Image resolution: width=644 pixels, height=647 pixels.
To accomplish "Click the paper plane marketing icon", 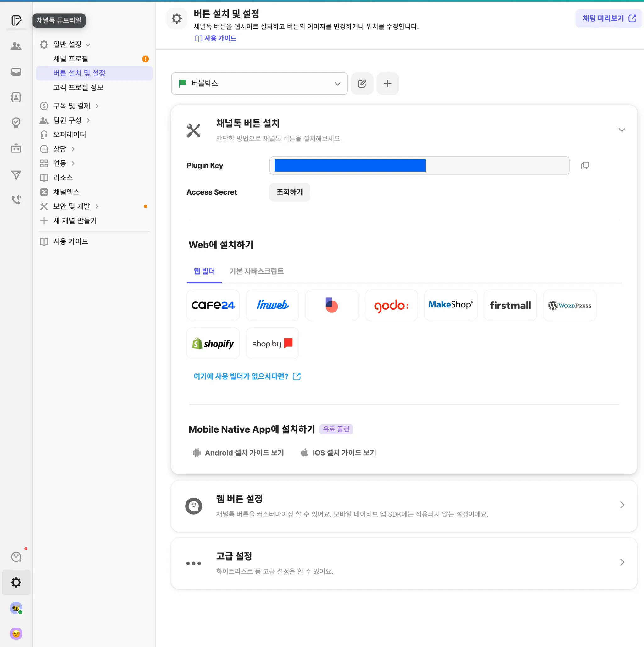I will [x=16, y=174].
